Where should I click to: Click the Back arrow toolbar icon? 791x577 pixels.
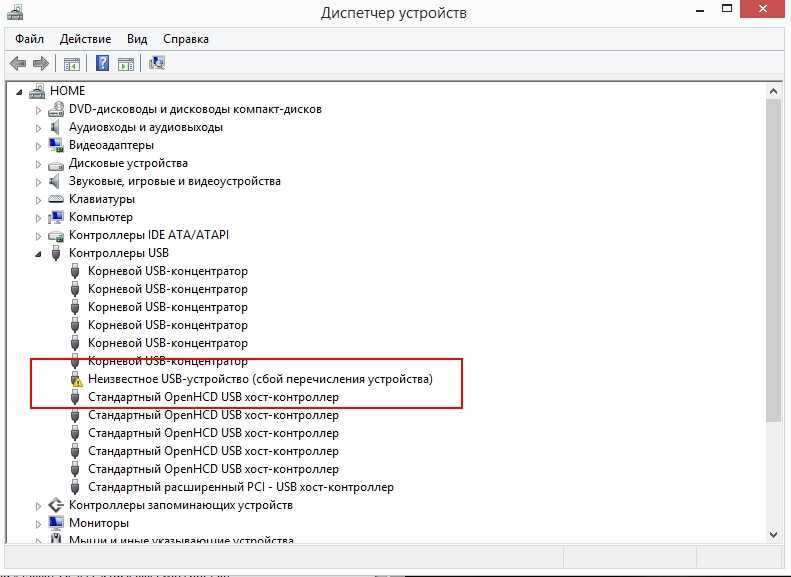click(18, 64)
